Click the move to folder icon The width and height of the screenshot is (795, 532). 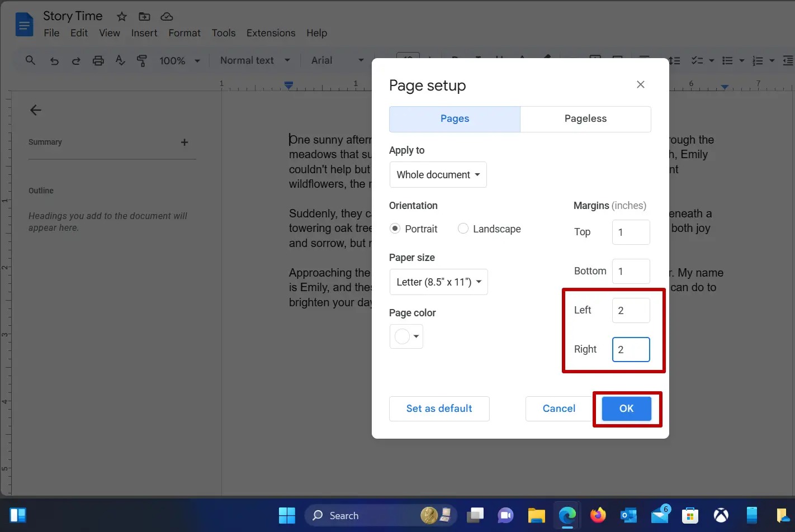pyautogui.click(x=144, y=17)
